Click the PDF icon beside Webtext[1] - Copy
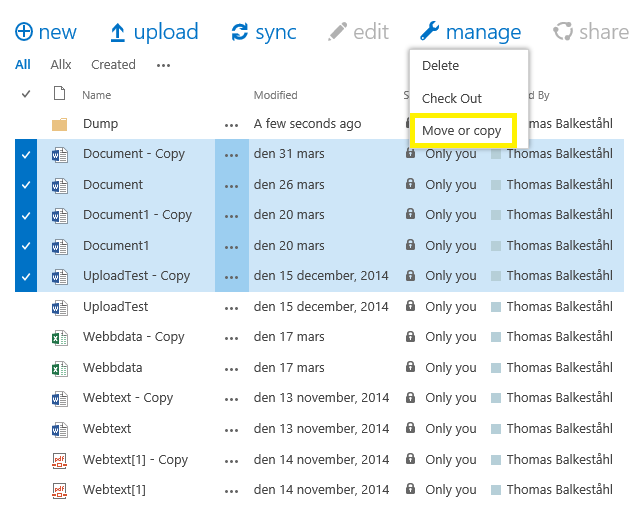The height and width of the screenshot is (514, 642). pos(59,460)
